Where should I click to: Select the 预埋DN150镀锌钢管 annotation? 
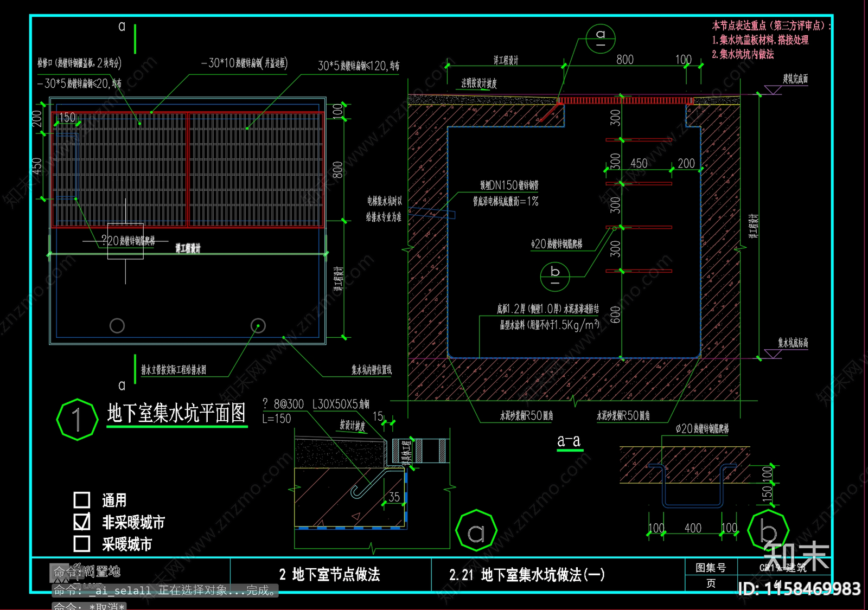(509, 185)
